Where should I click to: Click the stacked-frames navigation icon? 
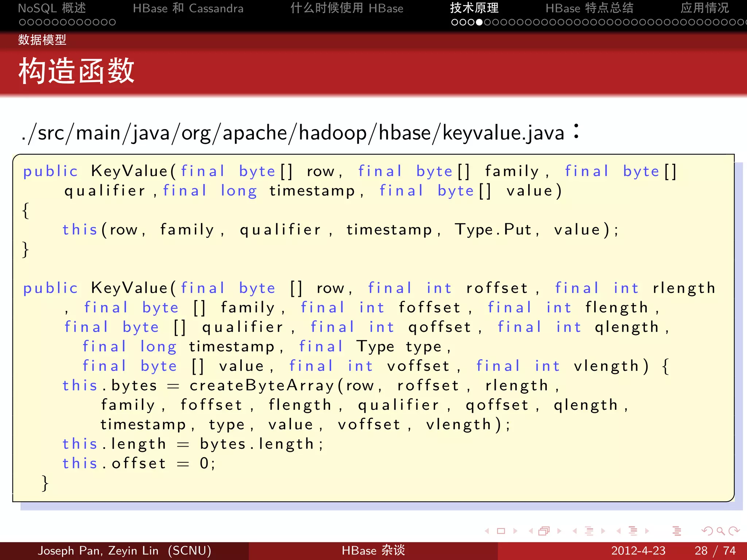pyautogui.click(x=544, y=531)
